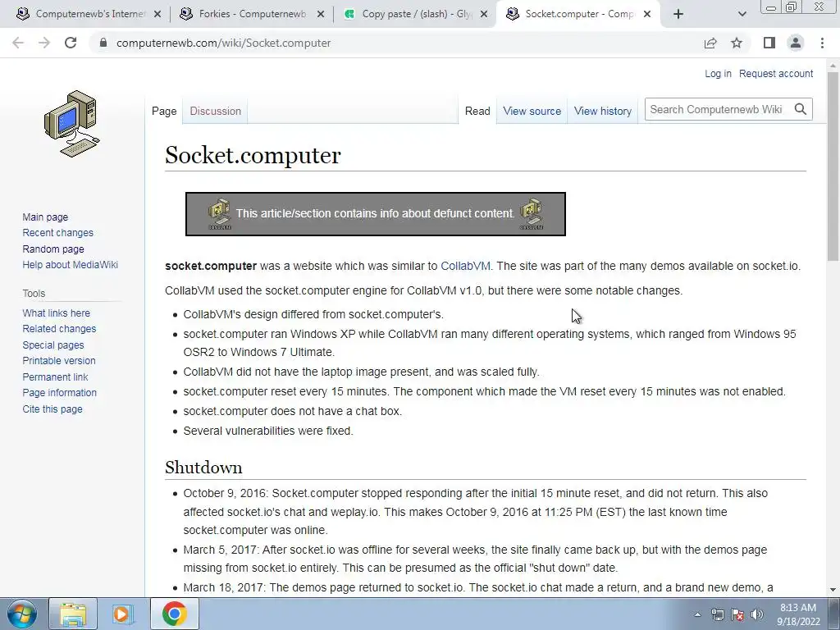The height and width of the screenshot is (630, 840).
Task: Open Help about MediaWiki link
Action: (71, 265)
